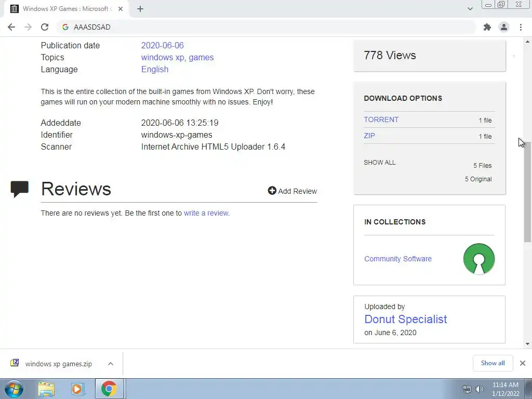
Task: Open the games topic link
Action: coord(201,57)
